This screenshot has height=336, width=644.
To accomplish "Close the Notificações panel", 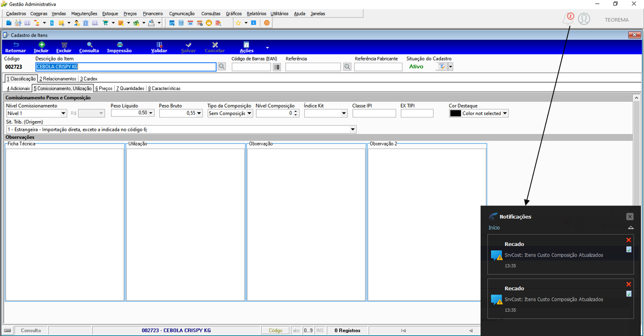I will [x=630, y=216].
